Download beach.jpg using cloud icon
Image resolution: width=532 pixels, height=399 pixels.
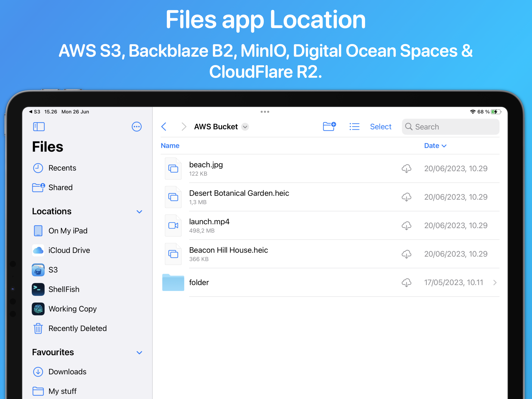pyautogui.click(x=406, y=169)
